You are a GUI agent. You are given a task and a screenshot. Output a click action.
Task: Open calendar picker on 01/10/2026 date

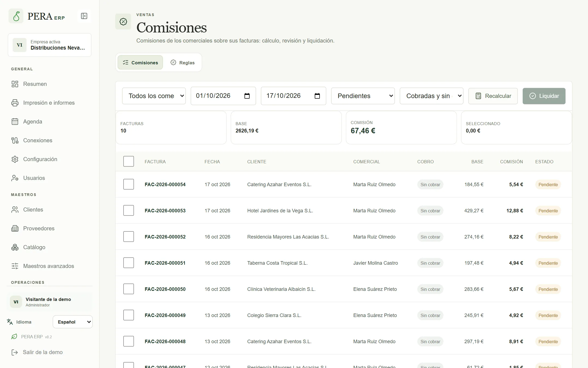(247, 96)
